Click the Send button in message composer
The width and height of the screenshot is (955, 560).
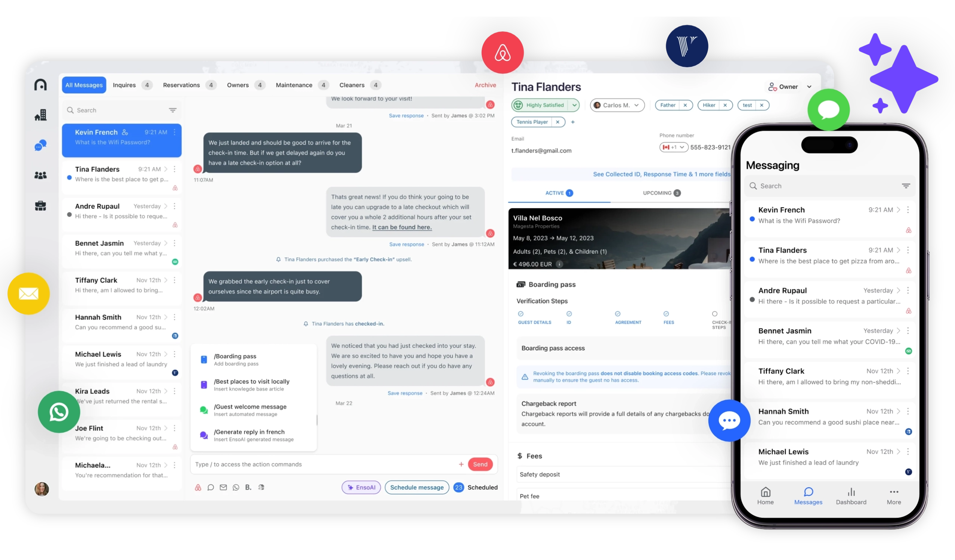481,464
